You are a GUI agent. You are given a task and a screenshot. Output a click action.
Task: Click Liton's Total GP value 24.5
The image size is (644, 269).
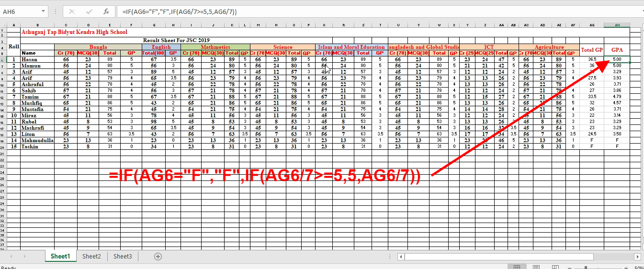click(x=592, y=134)
